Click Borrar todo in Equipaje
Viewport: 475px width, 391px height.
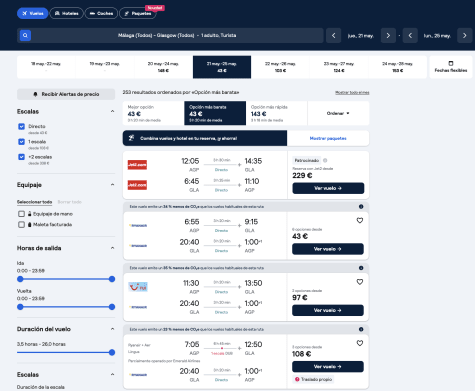[x=69, y=202]
